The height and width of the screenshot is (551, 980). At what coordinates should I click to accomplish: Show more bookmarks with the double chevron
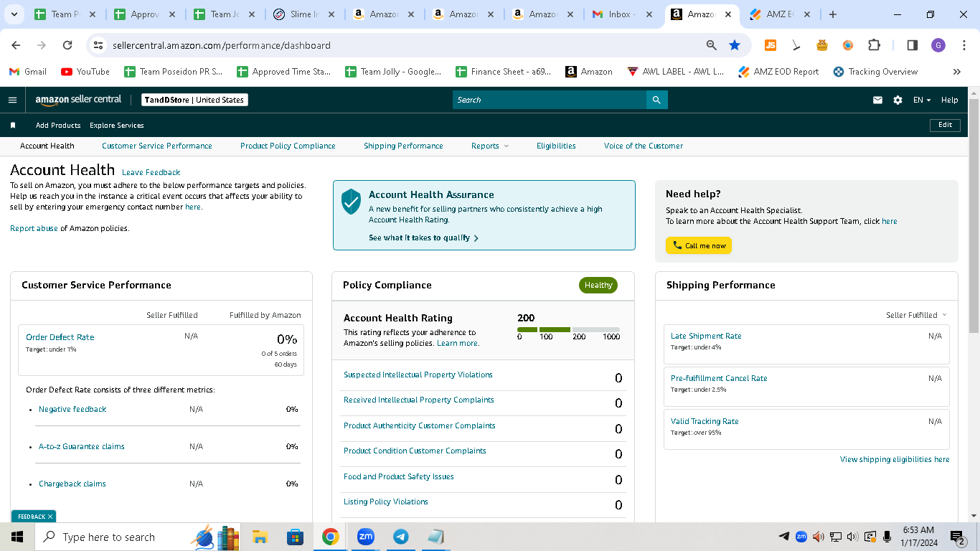(x=956, y=72)
